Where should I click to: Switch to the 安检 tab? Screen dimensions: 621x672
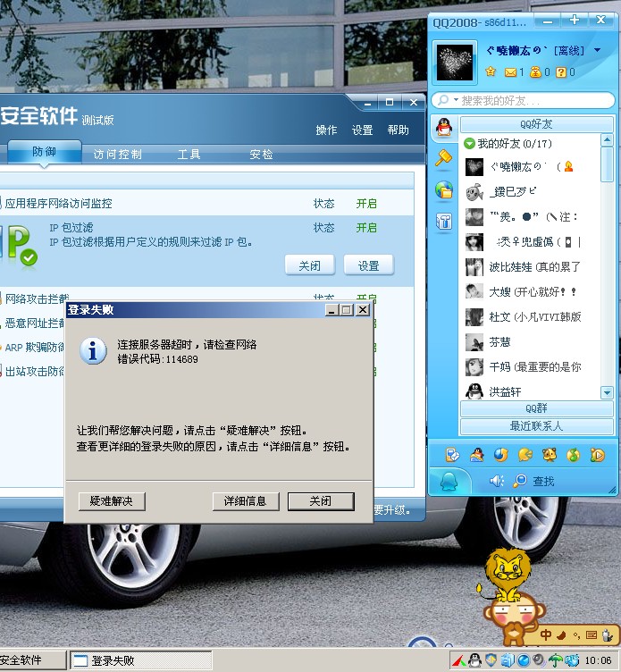point(261,155)
